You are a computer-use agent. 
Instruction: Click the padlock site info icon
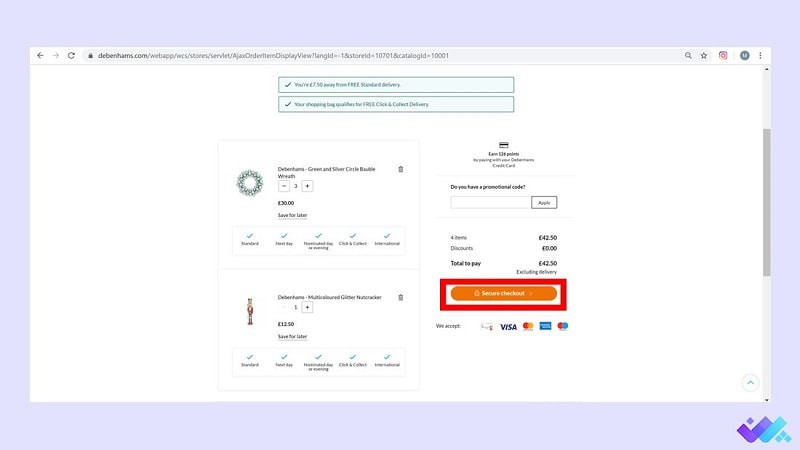click(x=90, y=56)
